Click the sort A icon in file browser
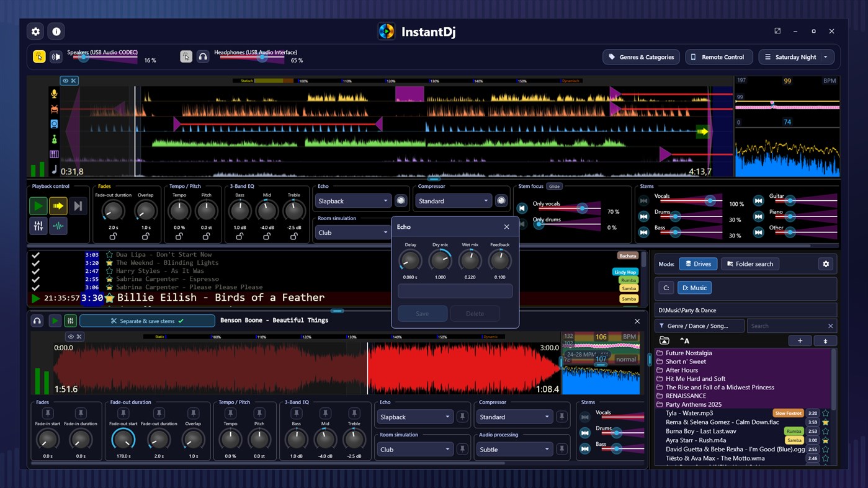This screenshot has height=488, width=868. point(684,340)
